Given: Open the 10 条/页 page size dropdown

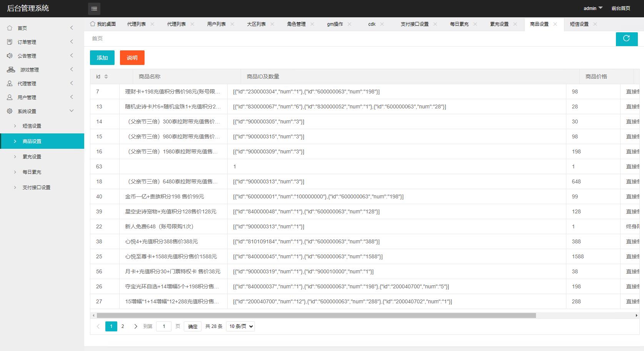Looking at the screenshot, I should click(x=240, y=326).
